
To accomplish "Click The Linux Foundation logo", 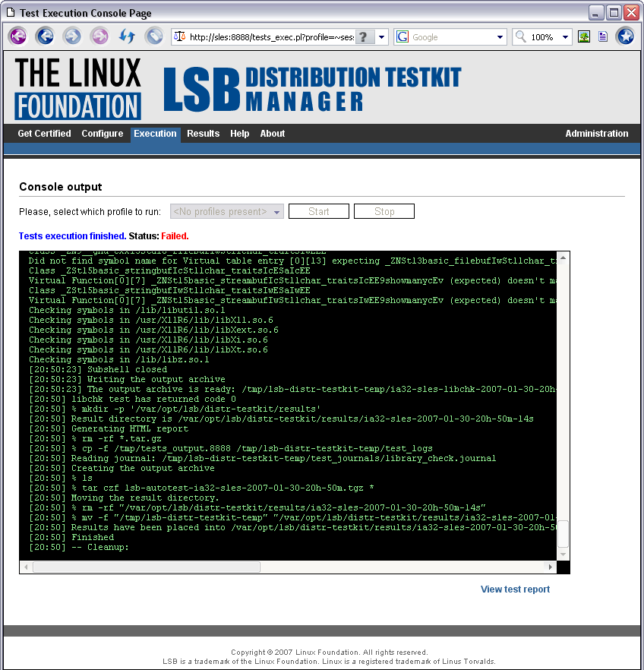I will pos(77,88).
